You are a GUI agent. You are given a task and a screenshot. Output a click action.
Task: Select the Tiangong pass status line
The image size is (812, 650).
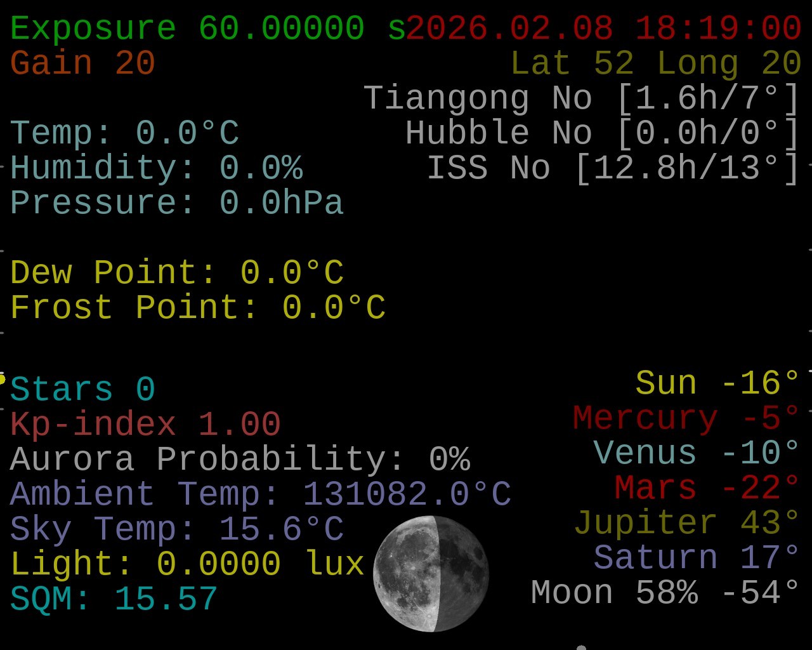(581, 98)
